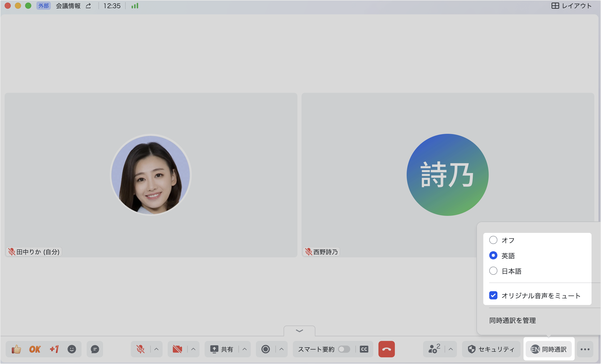Screen dimensions: 601x364
Task: Enable the スマート要約 toggle switch
Action: (x=344, y=349)
